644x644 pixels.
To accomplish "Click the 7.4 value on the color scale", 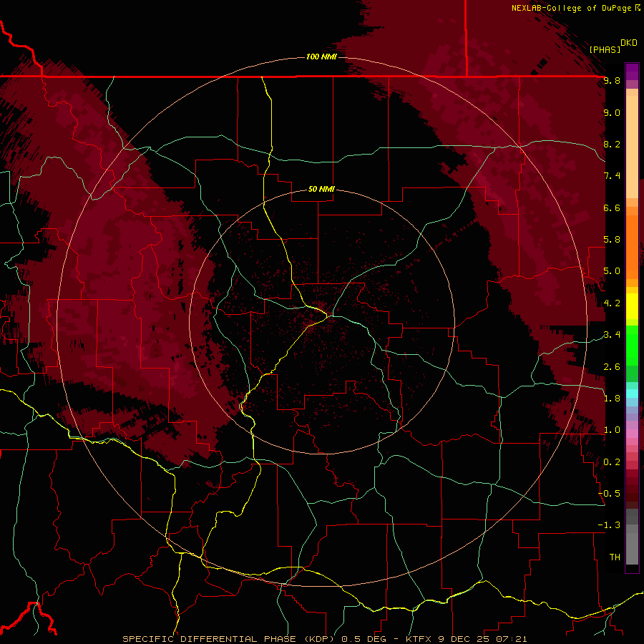I will click(612, 176).
